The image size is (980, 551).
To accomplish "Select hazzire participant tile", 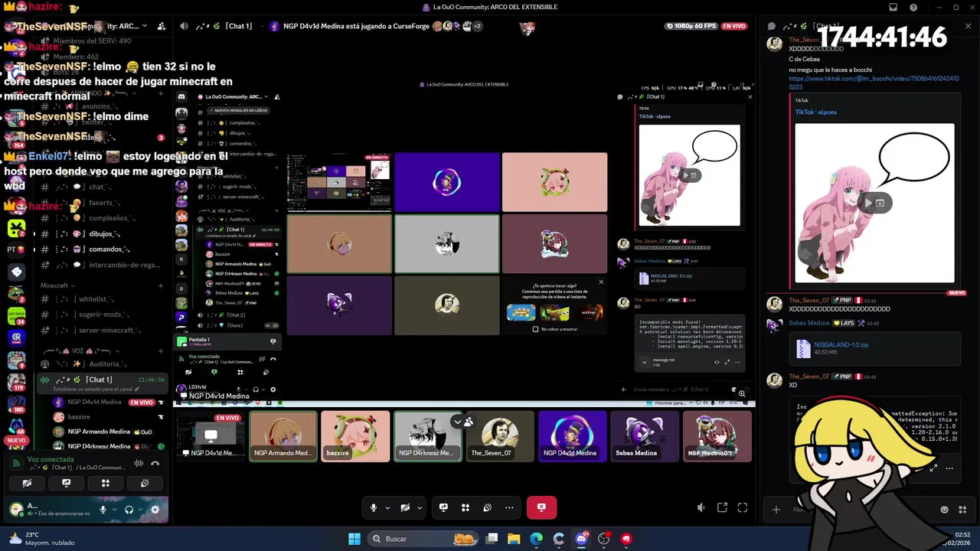I will (355, 436).
